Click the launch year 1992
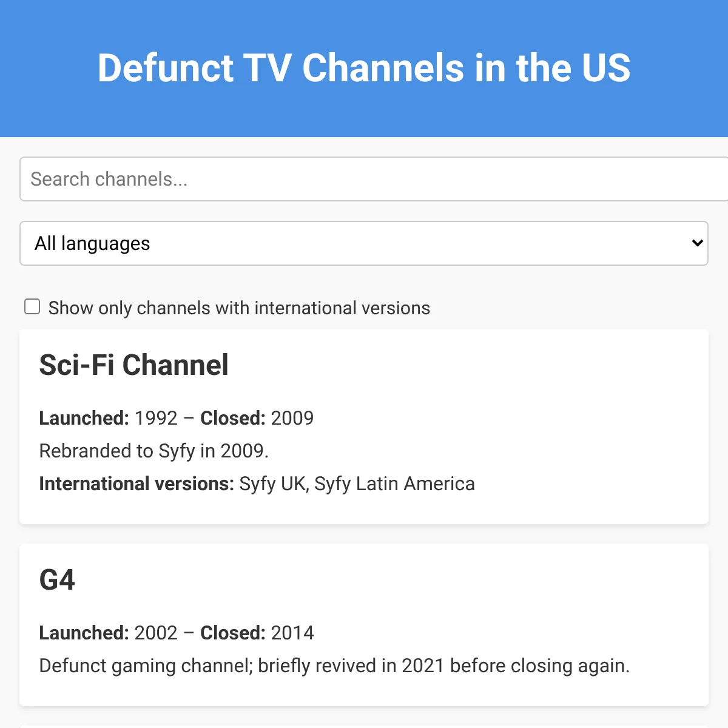Screen dimensions: 728x728 [156, 418]
